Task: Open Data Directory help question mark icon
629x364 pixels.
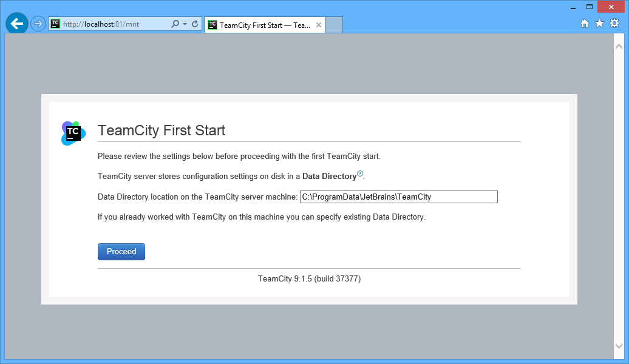Action: 360,174
